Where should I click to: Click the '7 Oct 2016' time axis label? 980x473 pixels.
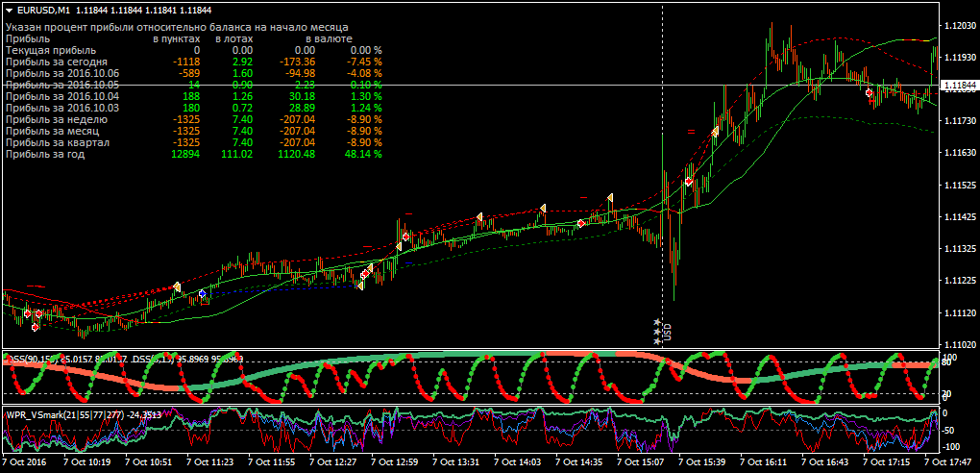click(24, 462)
